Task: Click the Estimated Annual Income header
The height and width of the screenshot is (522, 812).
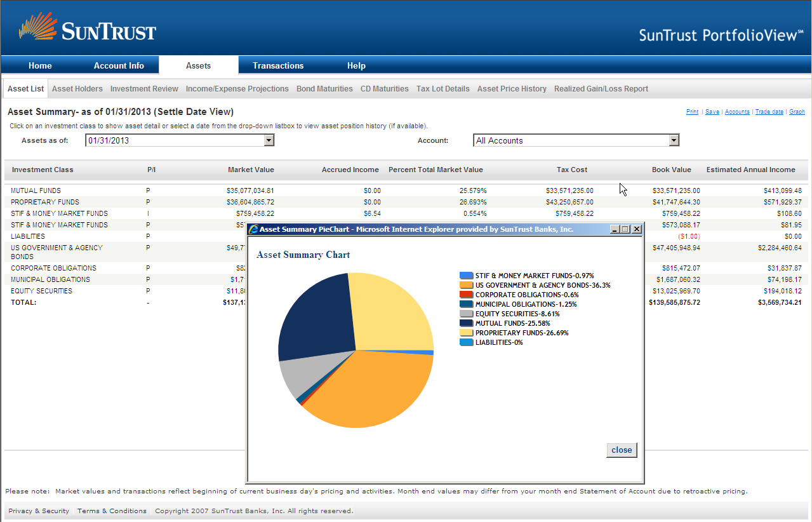Action: tap(751, 170)
